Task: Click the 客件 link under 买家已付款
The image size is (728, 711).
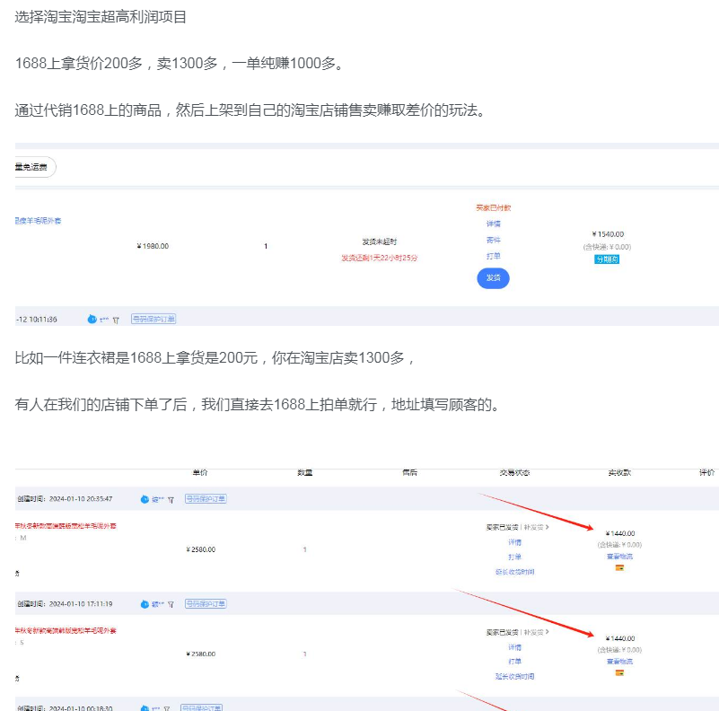Action: 490,239
